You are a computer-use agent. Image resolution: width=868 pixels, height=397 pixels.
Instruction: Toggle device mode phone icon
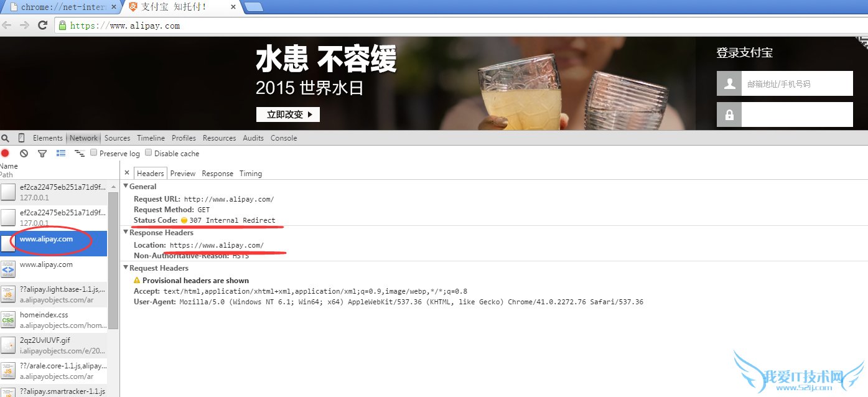[21, 138]
